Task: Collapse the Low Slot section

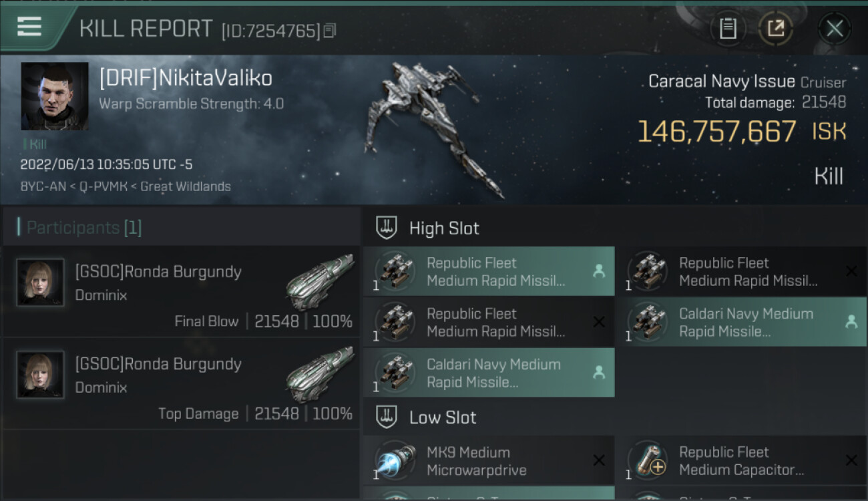Action: tap(443, 417)
